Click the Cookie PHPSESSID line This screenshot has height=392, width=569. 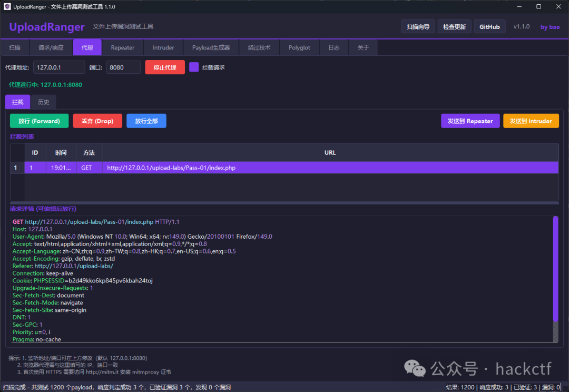(x=82, y=281)
